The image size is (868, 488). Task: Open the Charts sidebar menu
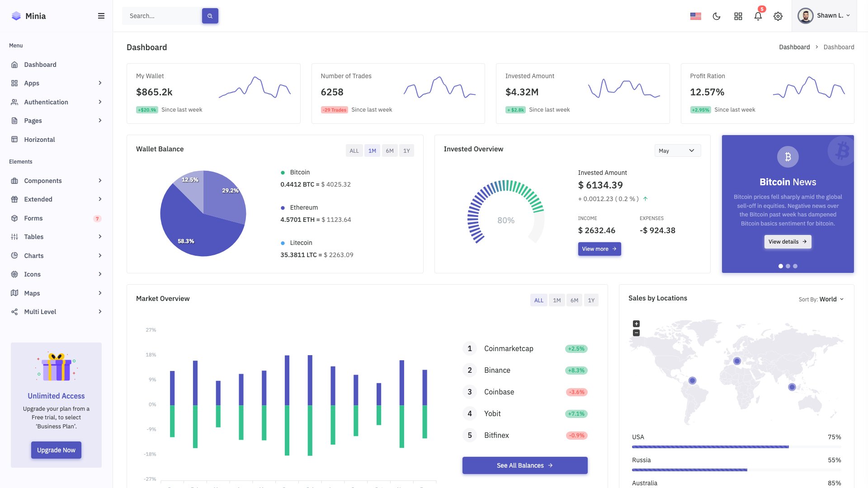[34, 255]
